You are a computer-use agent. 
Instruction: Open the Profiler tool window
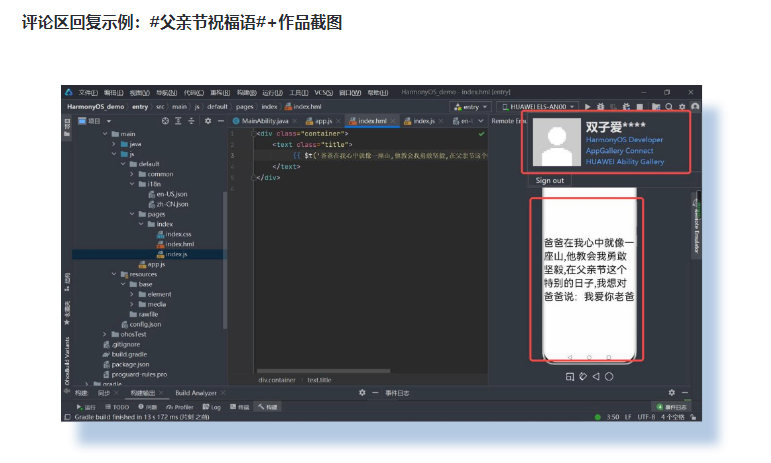(x=180, y=407)
